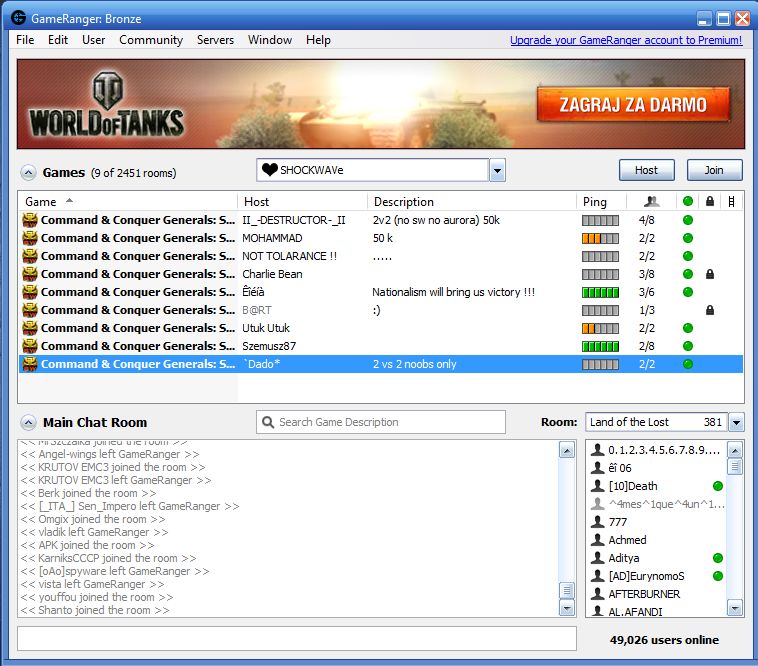Click the padlock column header icon
758x666 pixels.
[x=709, y=202]
